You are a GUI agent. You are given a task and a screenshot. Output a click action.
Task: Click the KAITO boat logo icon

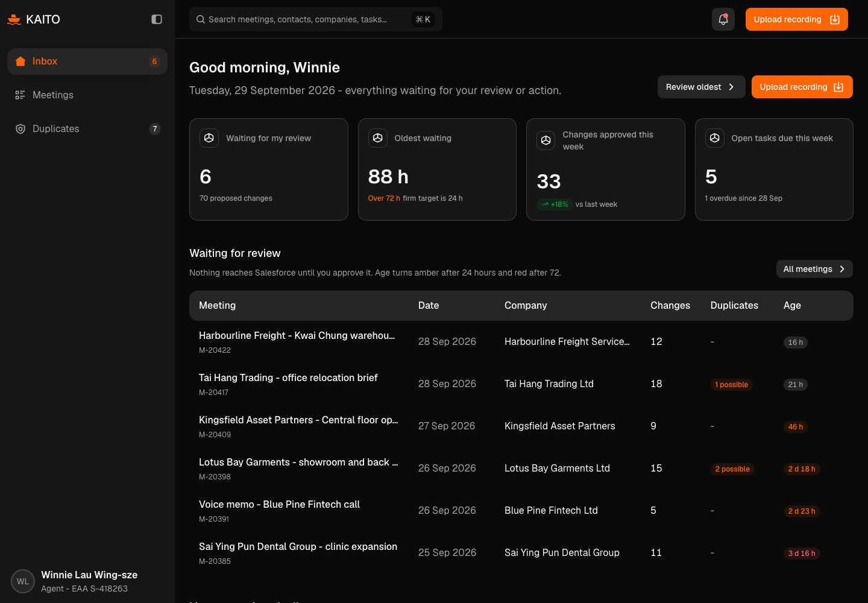click(14, 19)
